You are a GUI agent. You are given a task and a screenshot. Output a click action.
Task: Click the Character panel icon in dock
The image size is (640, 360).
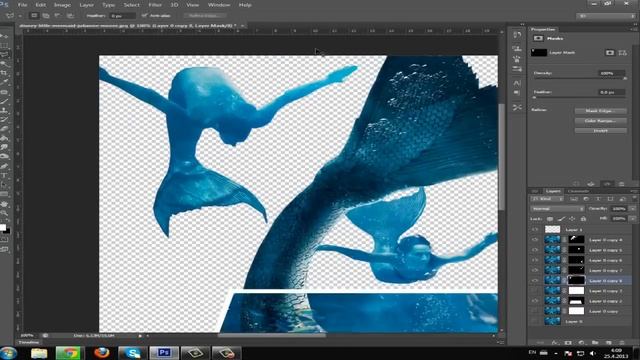[517, 83]
